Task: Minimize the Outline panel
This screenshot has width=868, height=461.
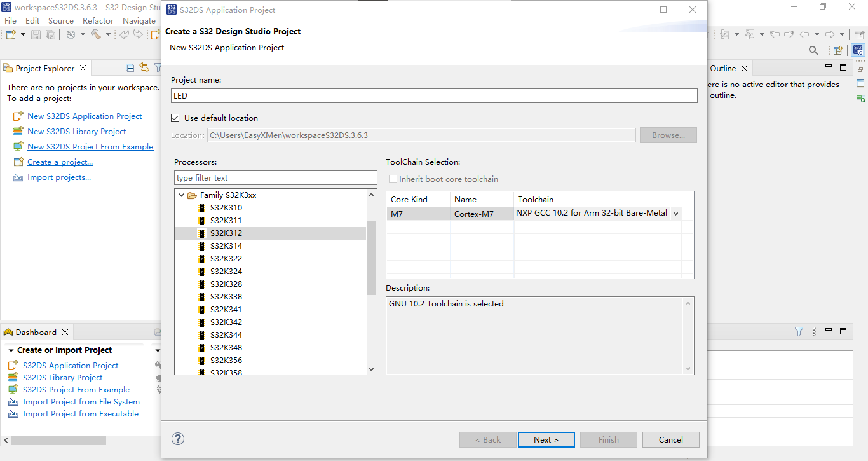Action: (829, 67)
